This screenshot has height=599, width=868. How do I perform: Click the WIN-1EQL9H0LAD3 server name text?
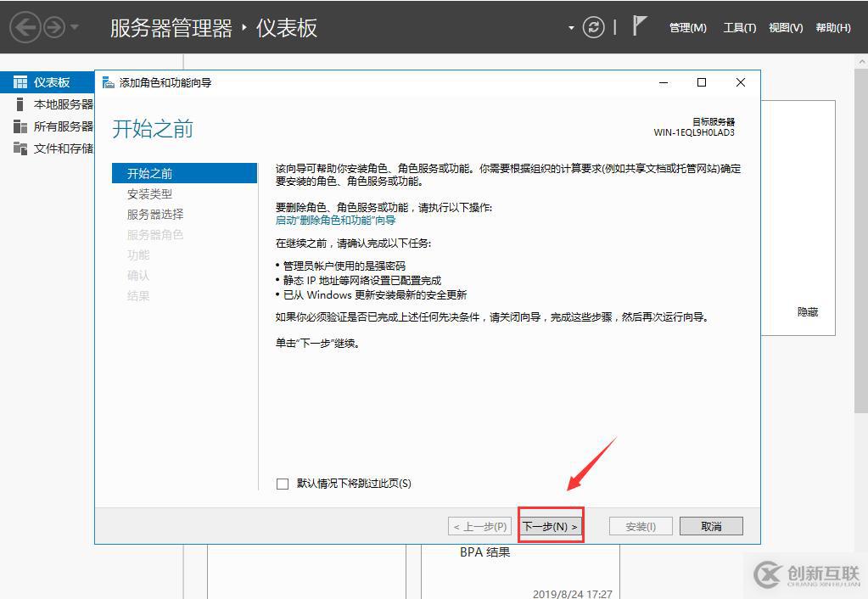(x=694, y=133)
